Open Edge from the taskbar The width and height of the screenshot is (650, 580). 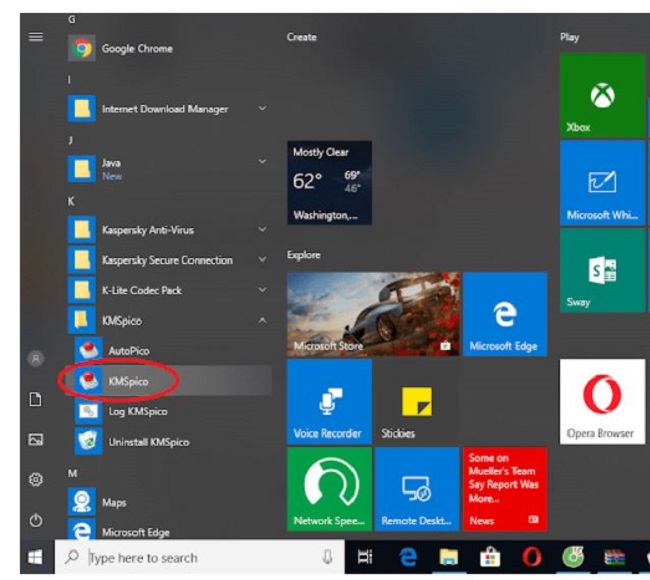tap(408, 557)
